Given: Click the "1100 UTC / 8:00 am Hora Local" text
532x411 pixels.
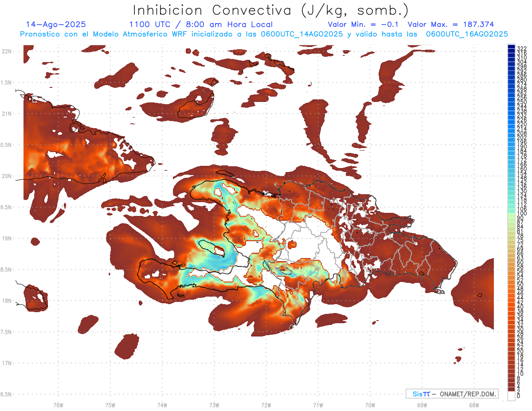Looking at the screenshot, I should (201, 24).
